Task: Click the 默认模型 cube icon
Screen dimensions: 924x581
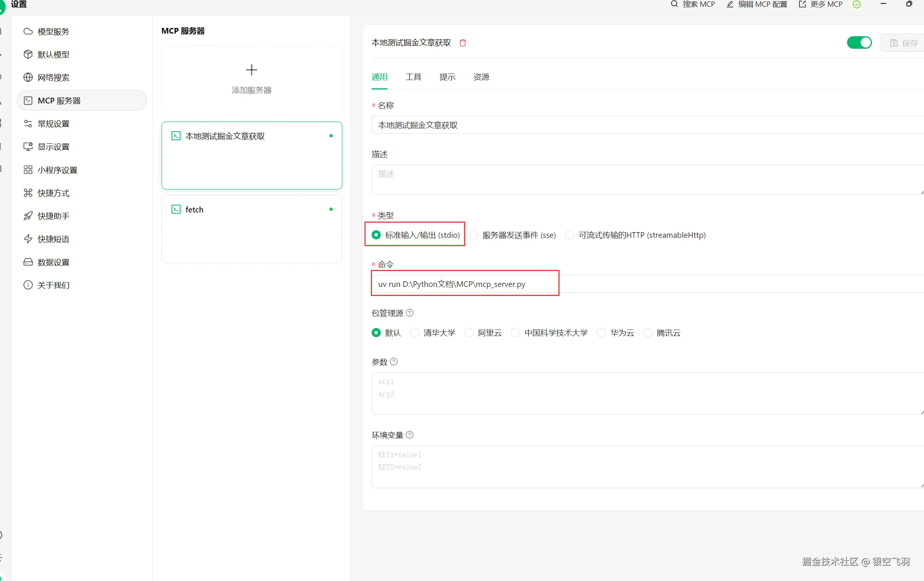Action: tap(28, 54)
